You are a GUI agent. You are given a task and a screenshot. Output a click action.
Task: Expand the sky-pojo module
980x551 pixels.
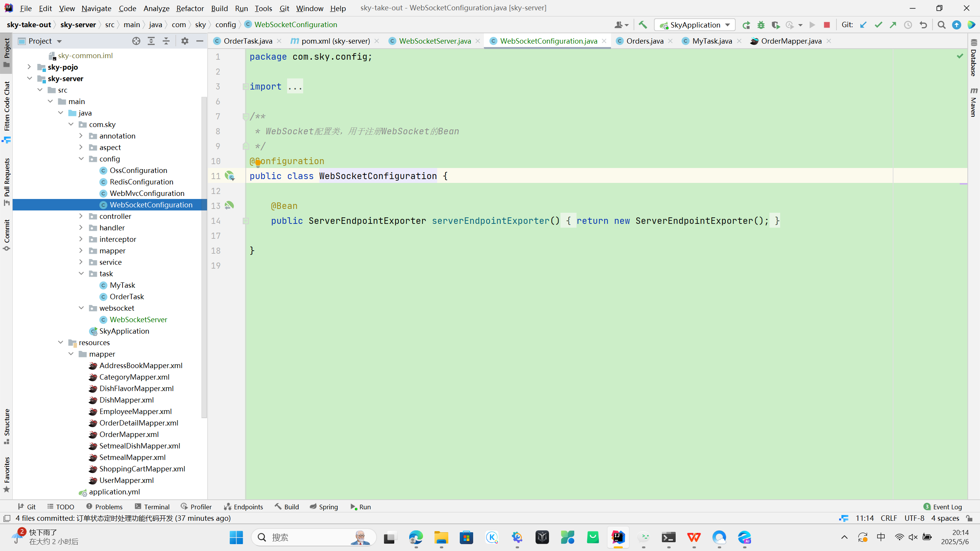coord(29,67)
